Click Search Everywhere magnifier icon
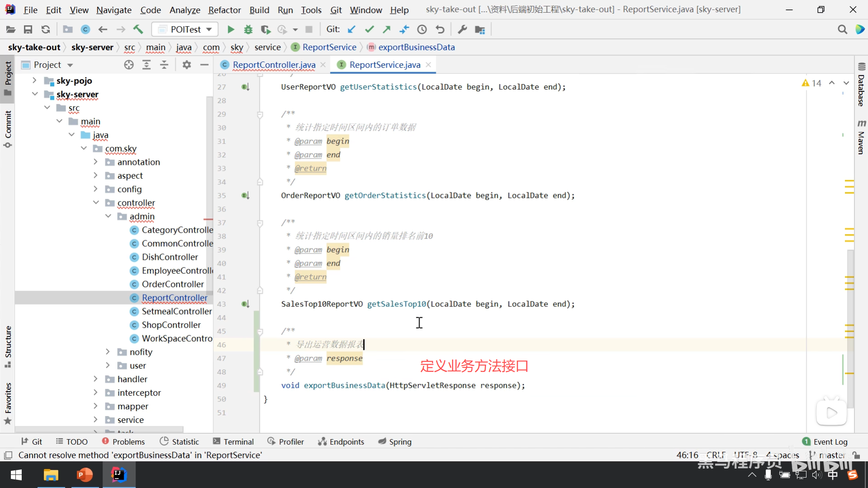 [842, 30]
